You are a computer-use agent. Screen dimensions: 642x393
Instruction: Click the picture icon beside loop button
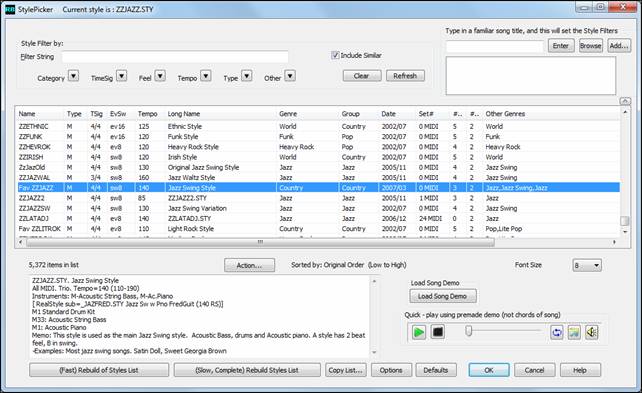574,332
